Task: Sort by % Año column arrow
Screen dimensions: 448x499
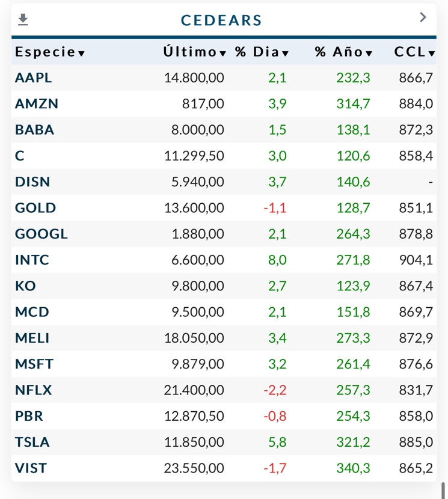Action: (369, 54)
